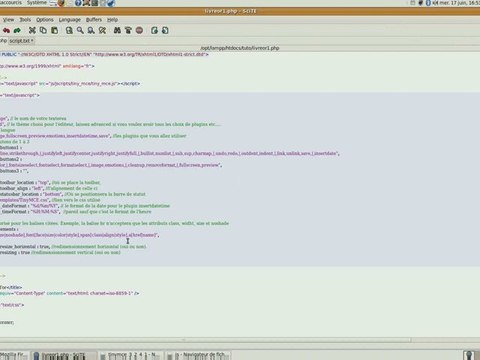
Task: Click the line containing resize_horizontal : true
Action: pos(73,247)
